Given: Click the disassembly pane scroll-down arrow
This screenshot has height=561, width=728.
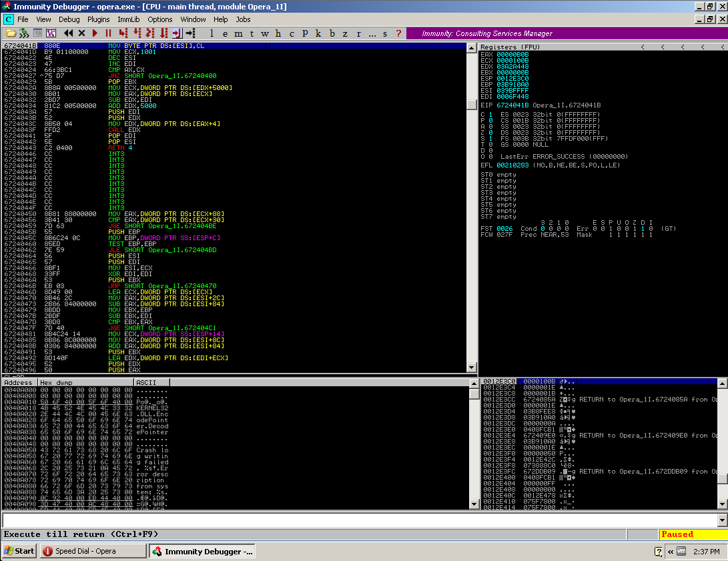Looking at the screenshot, I should click(471, 368).
